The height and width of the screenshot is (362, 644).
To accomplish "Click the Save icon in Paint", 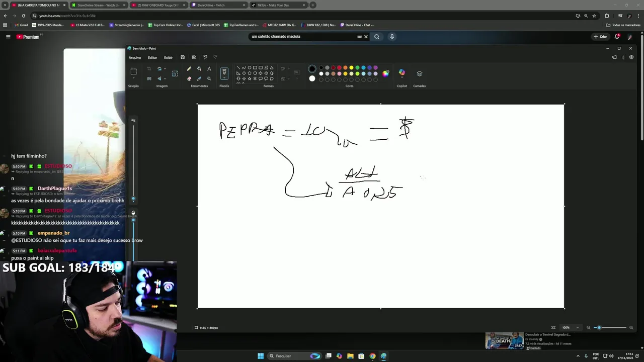I will 183,57.
